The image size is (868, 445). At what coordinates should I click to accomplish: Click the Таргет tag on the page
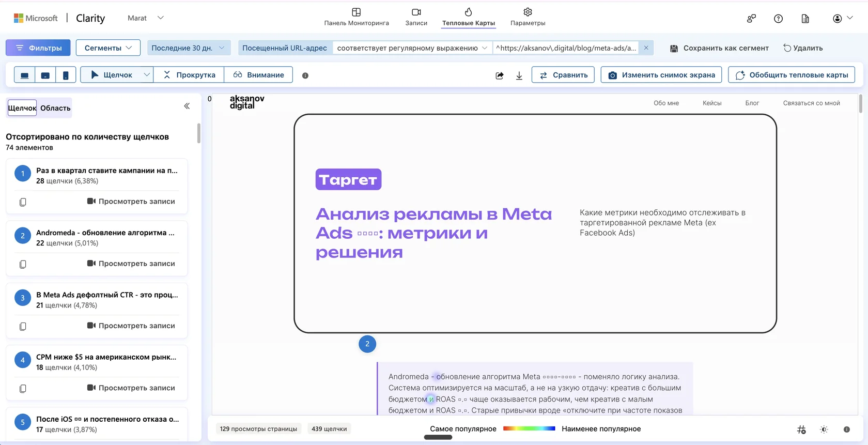point(349,179)
